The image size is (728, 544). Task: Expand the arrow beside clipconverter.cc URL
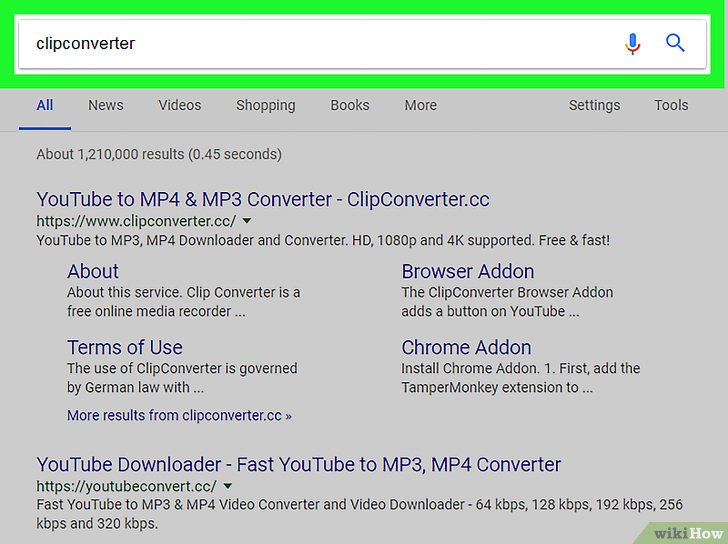tap(247, 221)
